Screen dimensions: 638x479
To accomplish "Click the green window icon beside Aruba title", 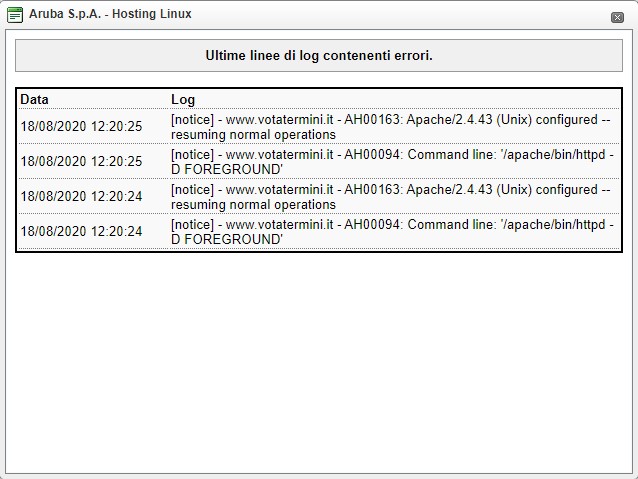I will tap(15, 15).
